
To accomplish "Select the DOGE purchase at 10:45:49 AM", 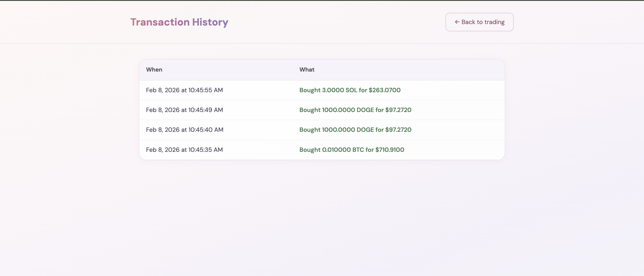I will coord(355,110).
